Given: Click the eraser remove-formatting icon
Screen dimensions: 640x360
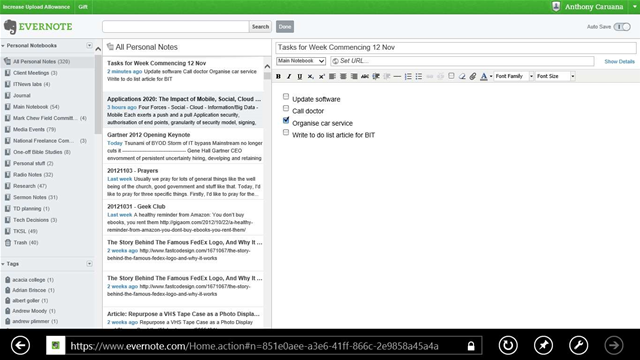Looking at the screenshot, I should pyautogui.click(x=462, y=76).
